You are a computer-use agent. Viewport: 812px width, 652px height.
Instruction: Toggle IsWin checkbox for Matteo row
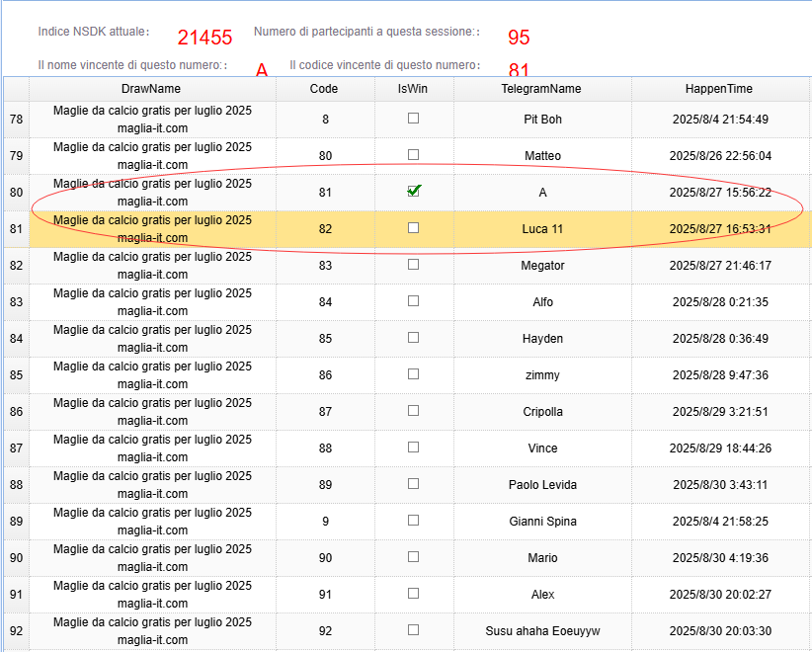413,155
